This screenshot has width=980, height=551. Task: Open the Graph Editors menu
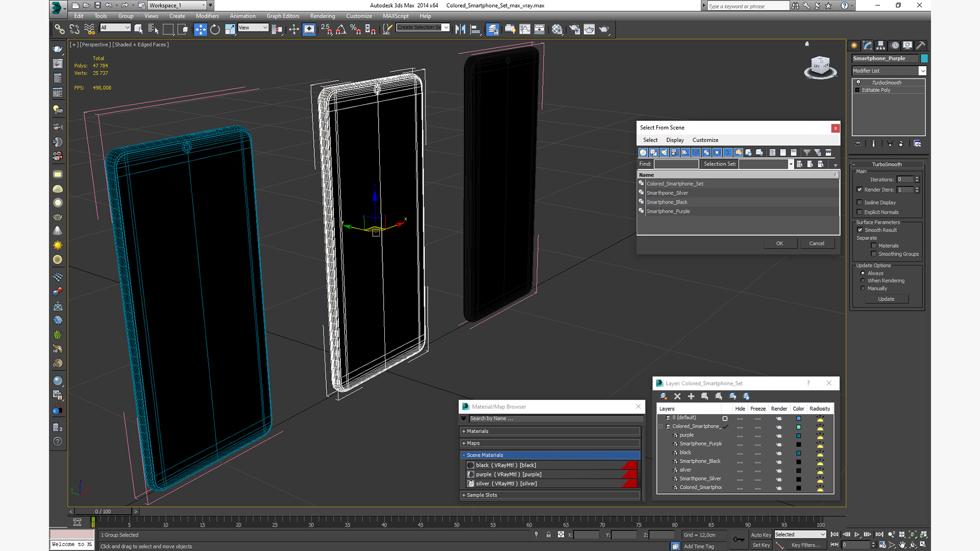283,16
